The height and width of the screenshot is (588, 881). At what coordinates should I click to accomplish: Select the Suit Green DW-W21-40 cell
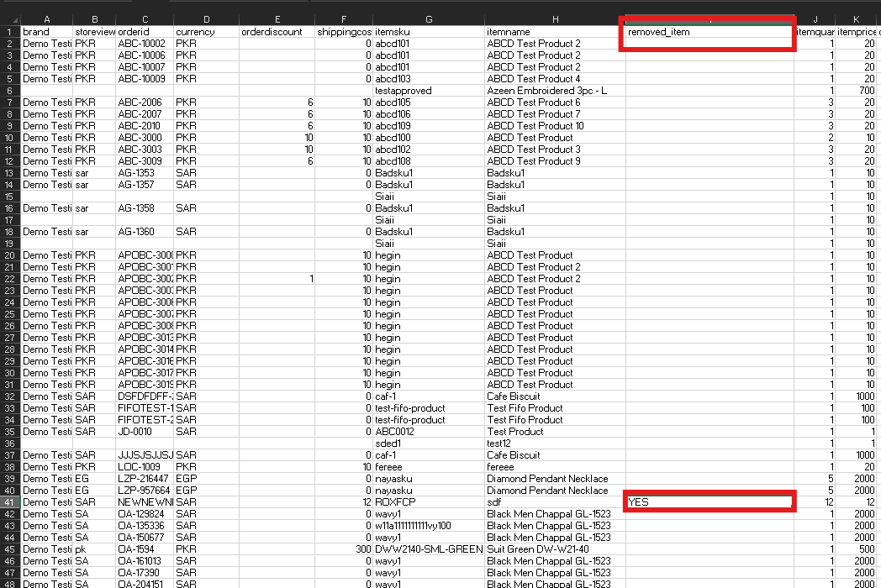tap(555, 549)
